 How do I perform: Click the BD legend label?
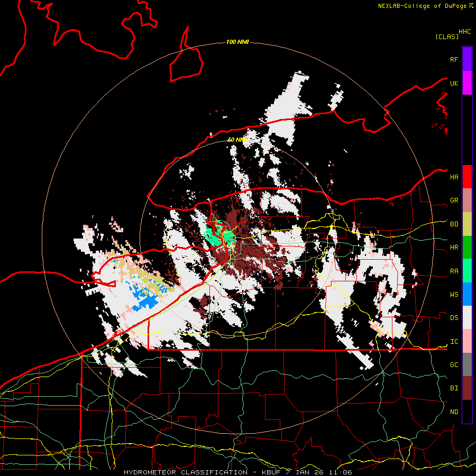454,224
